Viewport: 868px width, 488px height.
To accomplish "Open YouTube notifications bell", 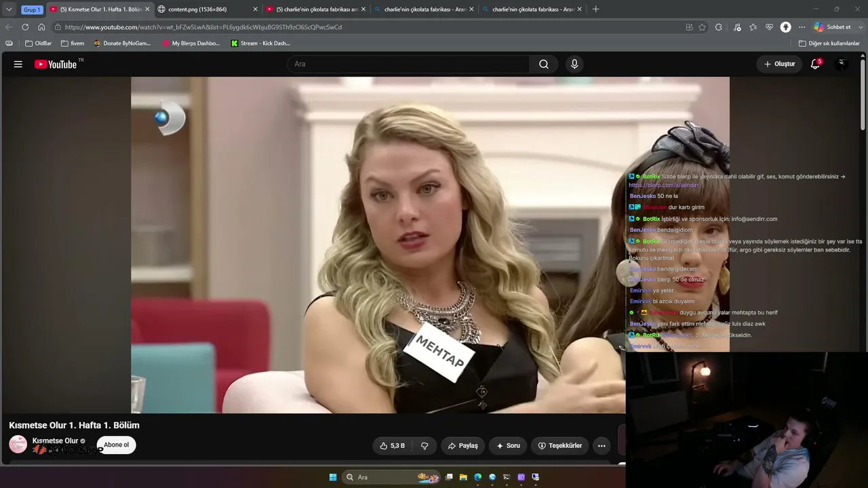I will click(x=816, y=64).
